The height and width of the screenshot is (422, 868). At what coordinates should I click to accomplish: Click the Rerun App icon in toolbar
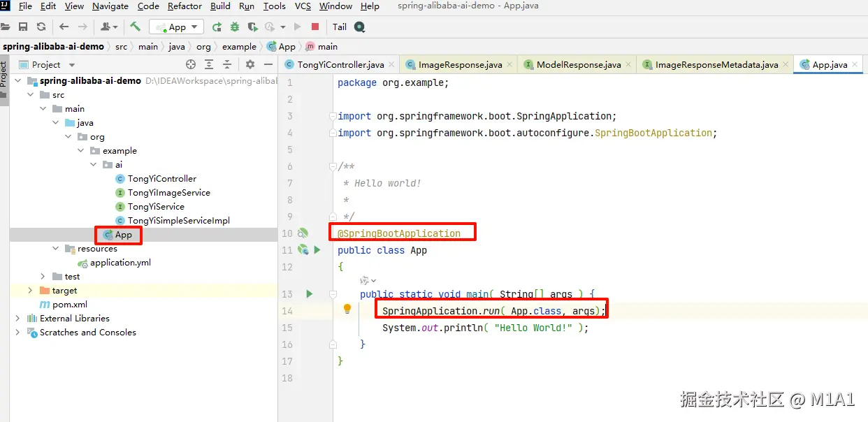coord(217,27)
